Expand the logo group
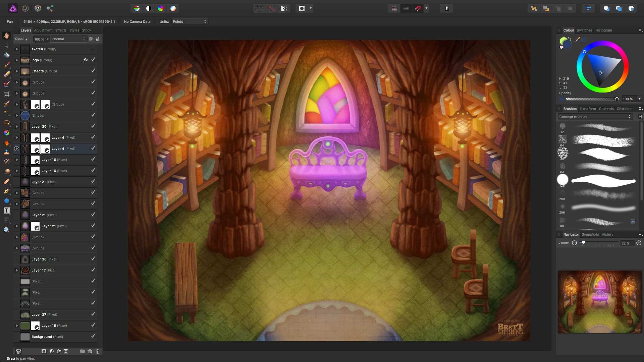 tap(17, 60)
